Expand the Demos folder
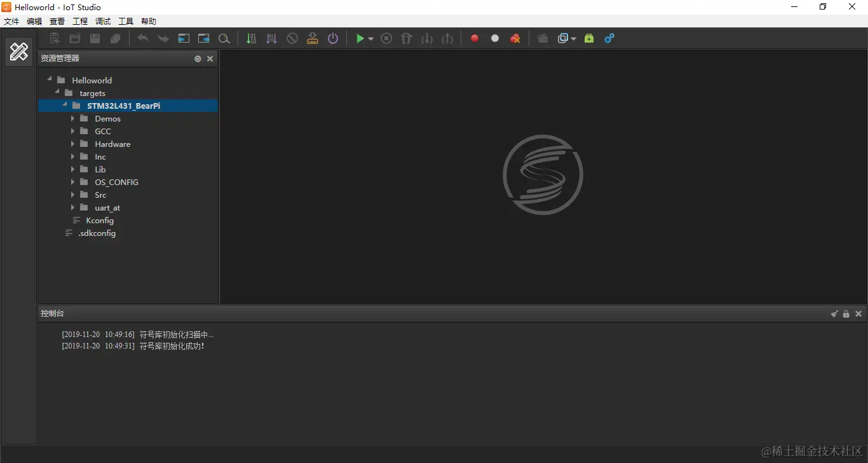This screenshot has height=463, width=868. [x=72, y=118]
